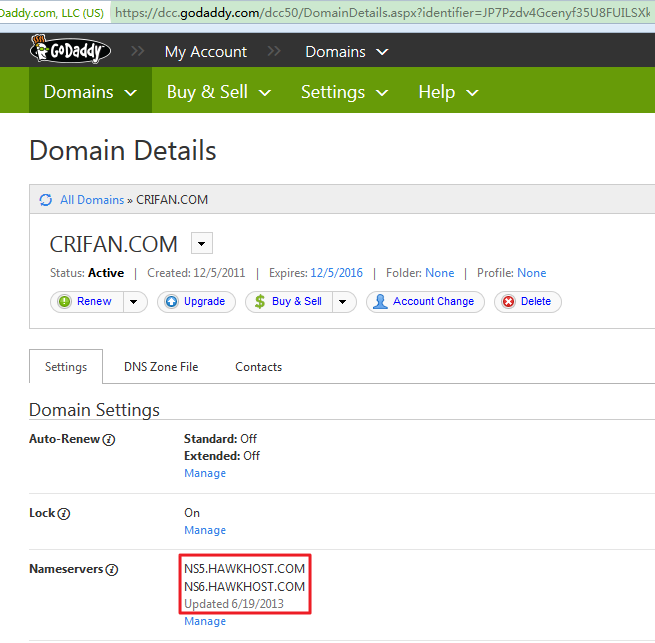Click the Buy & Sell pill button
Viewport: 655px width, 643px height.
pyautogui.click(x=289, y=302)
